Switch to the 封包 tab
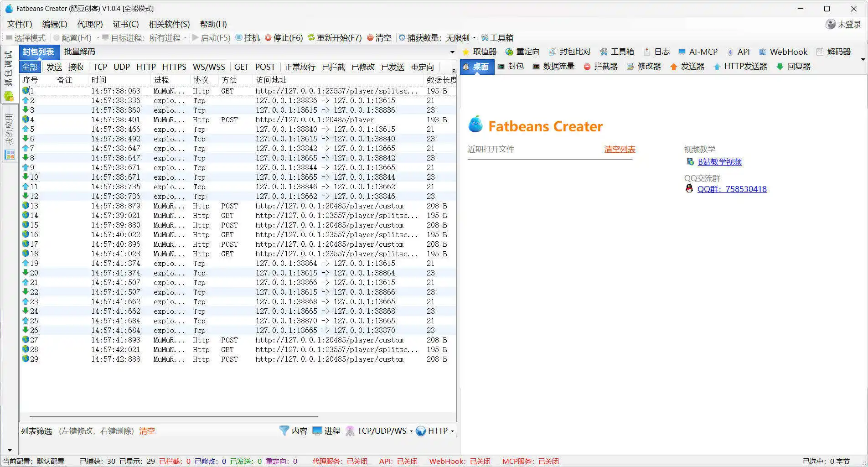The height and width of the screenshot is (467, 868). [511, 67]
